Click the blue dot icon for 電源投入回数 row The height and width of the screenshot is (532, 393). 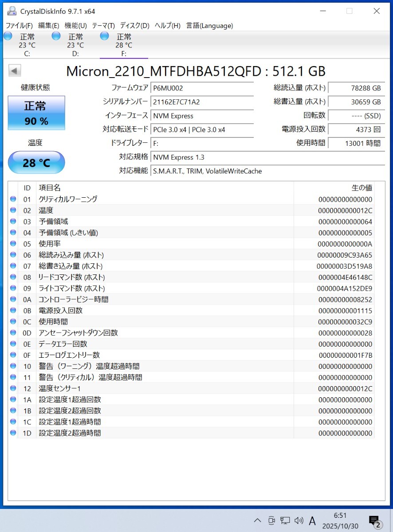coord(13,310)
